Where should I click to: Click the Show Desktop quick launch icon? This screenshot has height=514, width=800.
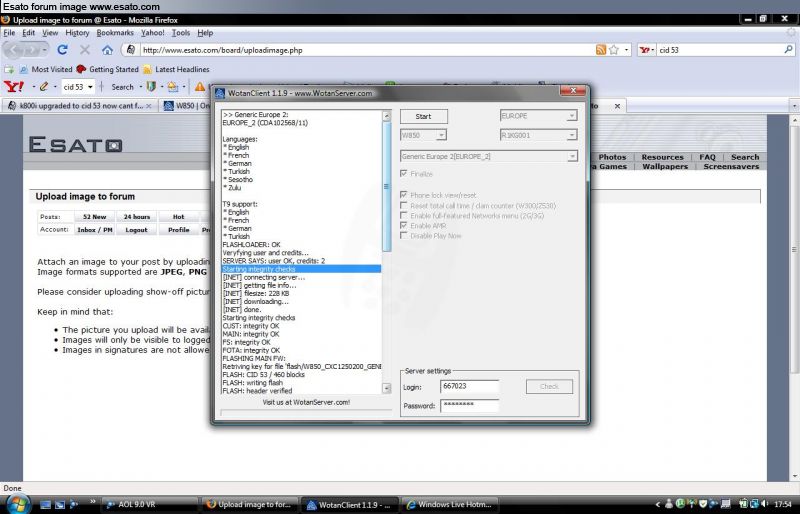tap(45, 504)
